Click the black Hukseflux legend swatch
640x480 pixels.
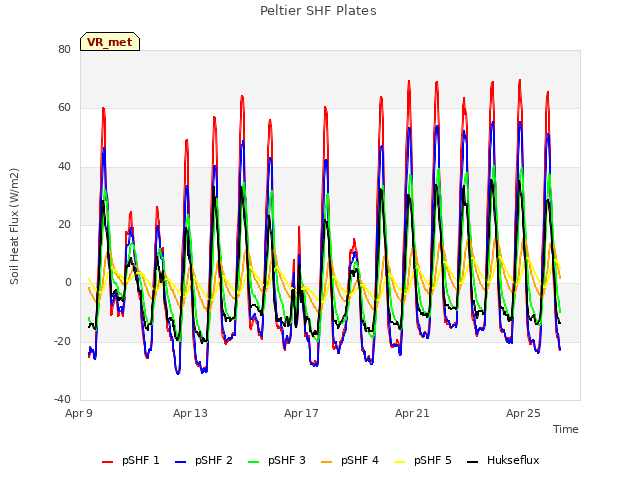[x=472, y=462]
